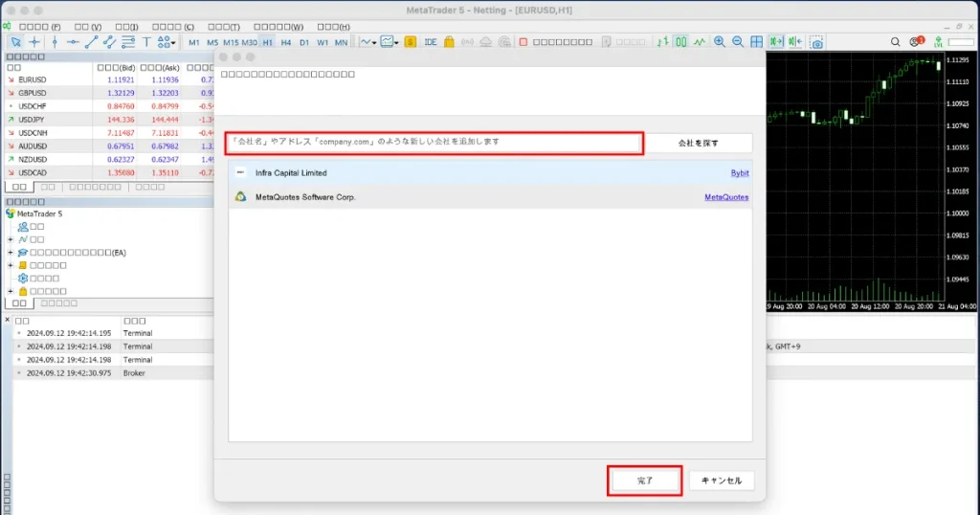The image size is (980, 515).
Task: Pick the horizontal line drawing tool
Action: tap(73, 42)
